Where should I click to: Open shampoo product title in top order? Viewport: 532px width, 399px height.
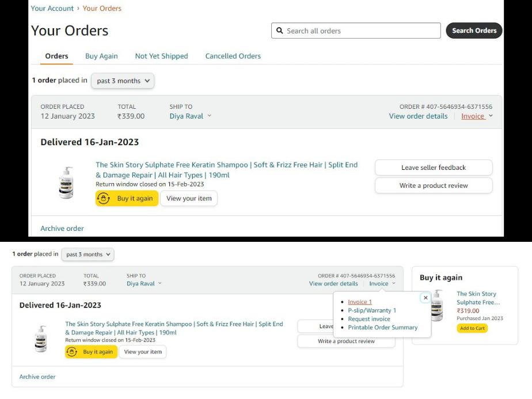[226, 170]
